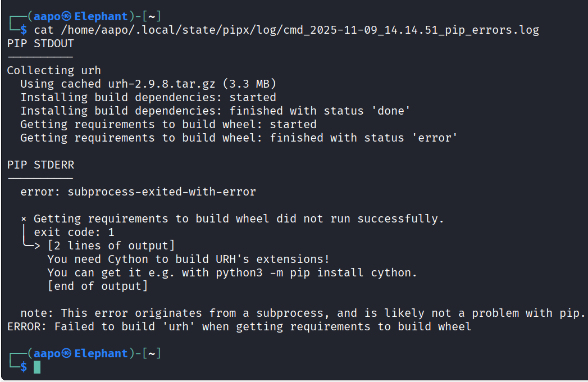Screen dimensions: 588x382
Task: Click the 'note:' word
Action: (x=37, y=313)
